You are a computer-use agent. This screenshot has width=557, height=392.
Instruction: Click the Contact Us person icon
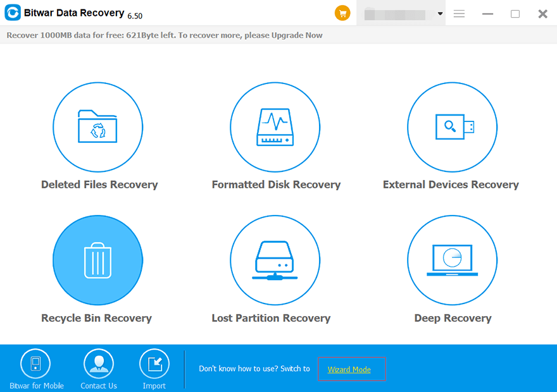[99, 364]
